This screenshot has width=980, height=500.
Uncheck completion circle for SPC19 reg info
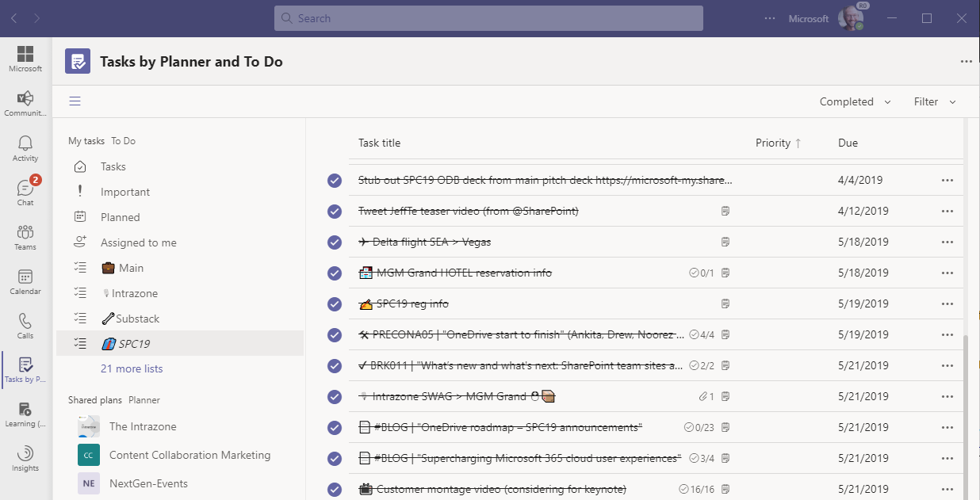(x=333, y=303)
